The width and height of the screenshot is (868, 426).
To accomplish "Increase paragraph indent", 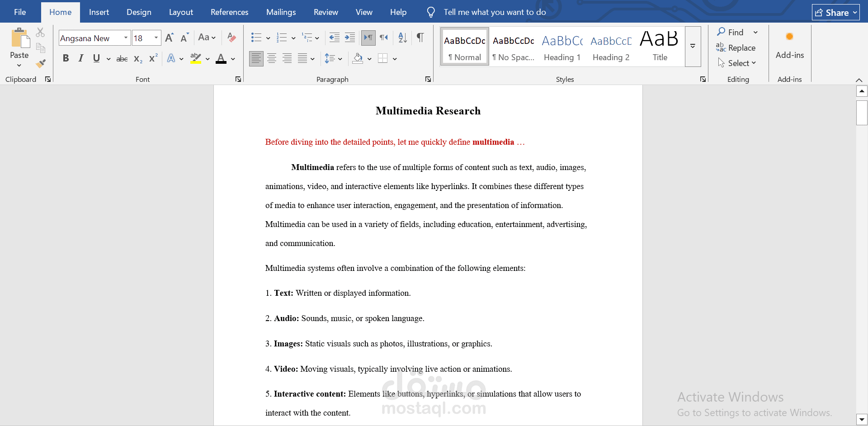I will coord(350,38).
